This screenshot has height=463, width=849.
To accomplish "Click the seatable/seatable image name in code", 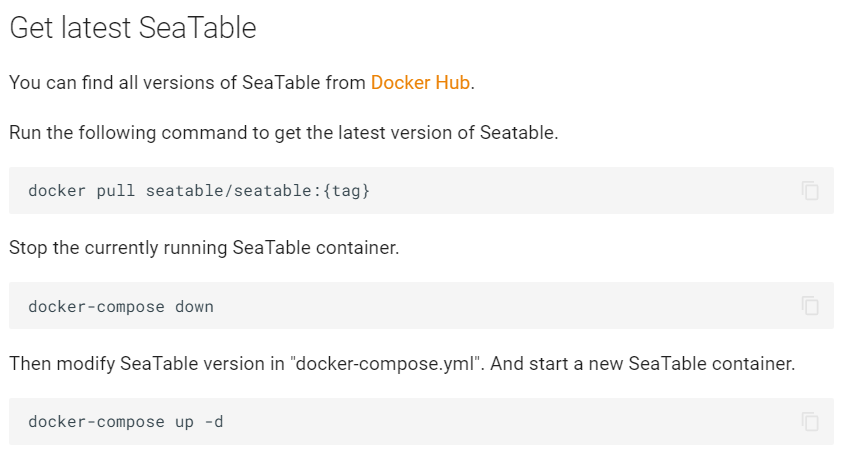I will click(229, 191).
